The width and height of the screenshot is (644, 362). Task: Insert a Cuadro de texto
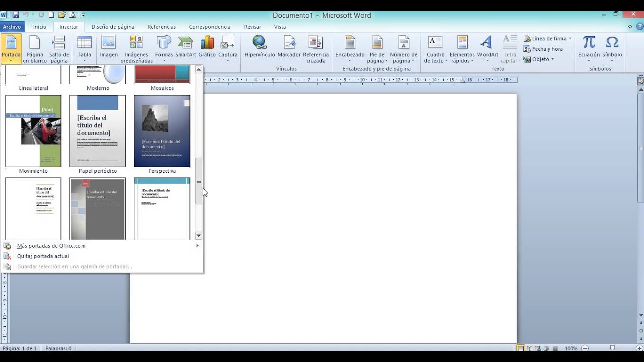(x=435, y=50)
